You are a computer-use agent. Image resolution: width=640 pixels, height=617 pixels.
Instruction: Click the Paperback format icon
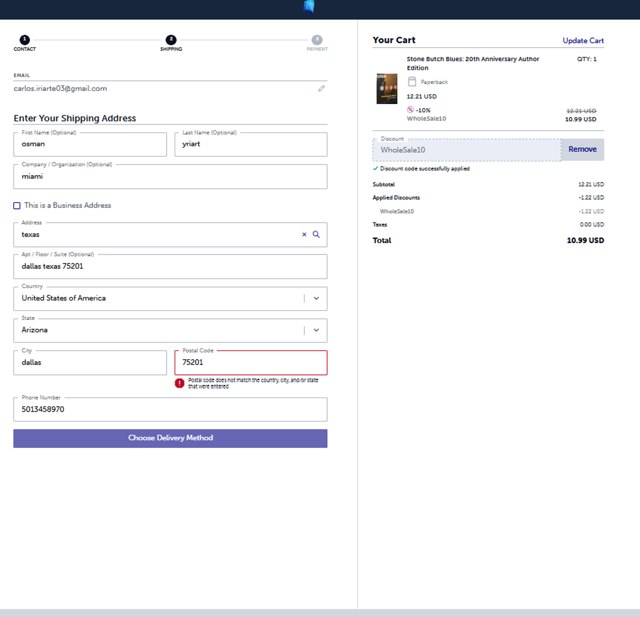(411, 82)
